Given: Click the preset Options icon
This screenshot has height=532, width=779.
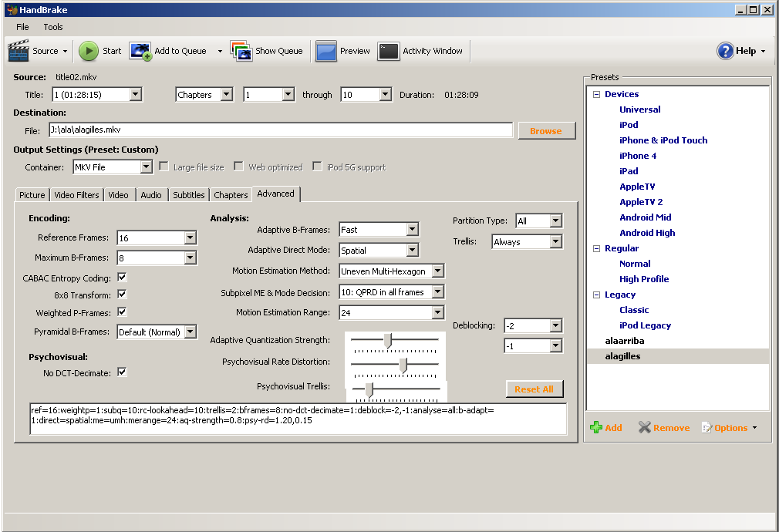Looking at the screenshot, I should tap(706, 428).
